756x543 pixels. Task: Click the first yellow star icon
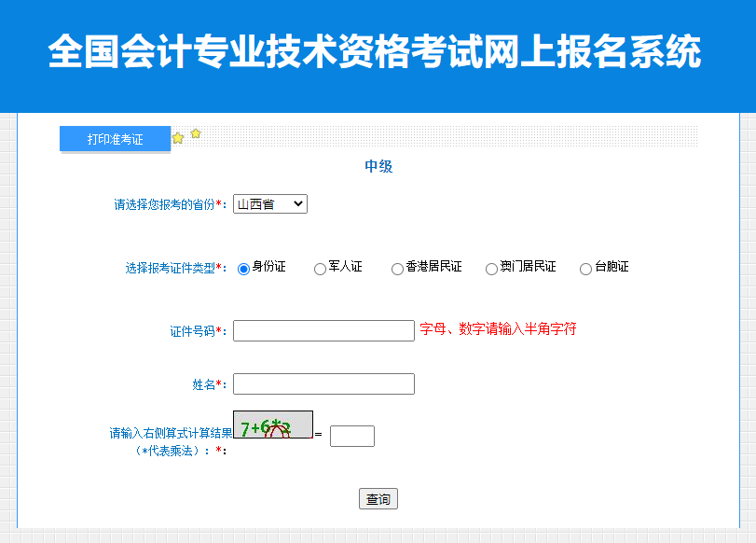178,136
